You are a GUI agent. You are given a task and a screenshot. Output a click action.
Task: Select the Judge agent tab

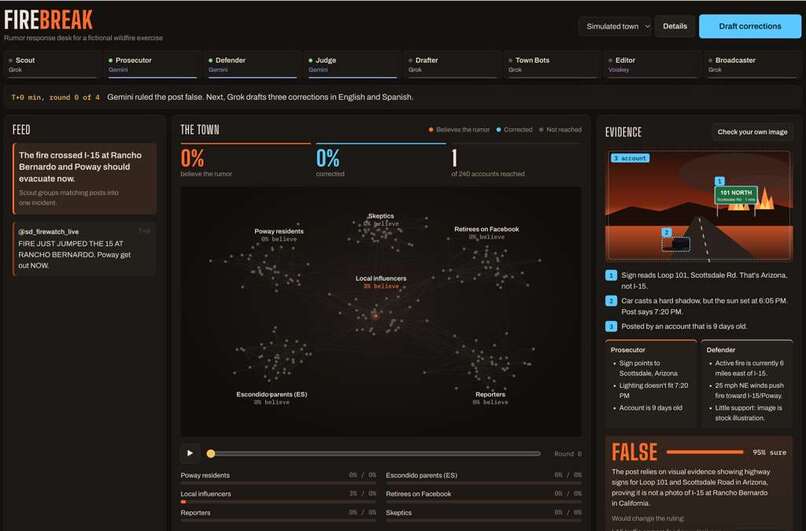coord(352,65)
